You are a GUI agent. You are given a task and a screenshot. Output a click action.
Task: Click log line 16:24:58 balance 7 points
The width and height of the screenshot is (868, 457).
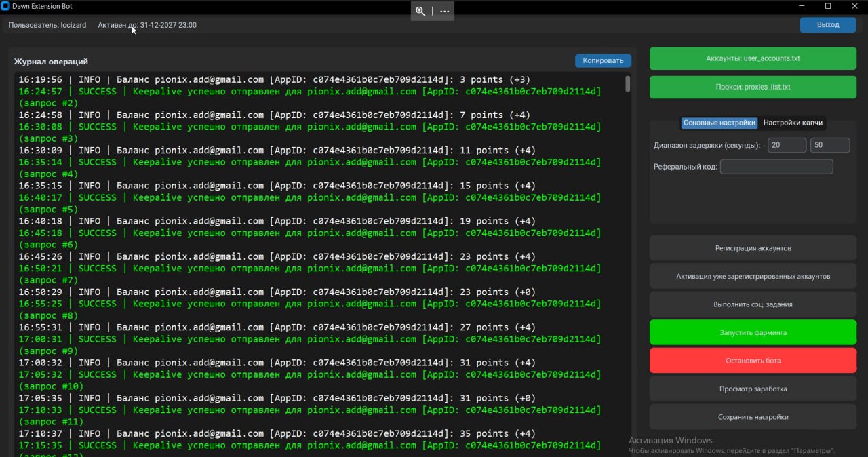[274, 115]
